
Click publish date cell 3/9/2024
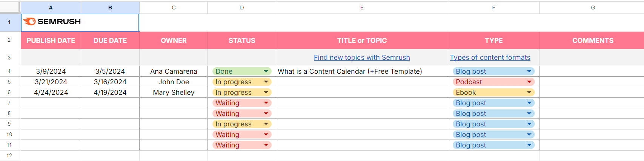pos(51,71)
